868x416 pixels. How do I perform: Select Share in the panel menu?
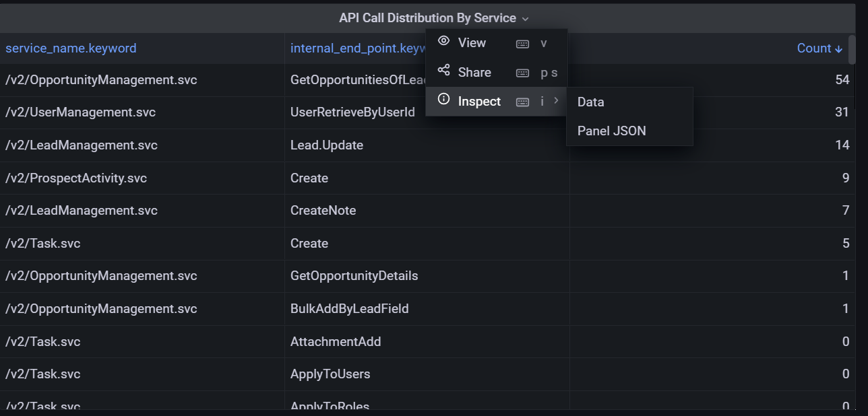point(474,73)
